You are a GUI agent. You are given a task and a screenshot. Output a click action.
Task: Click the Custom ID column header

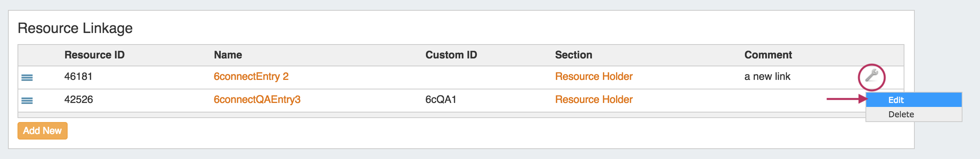coord(451,55)
